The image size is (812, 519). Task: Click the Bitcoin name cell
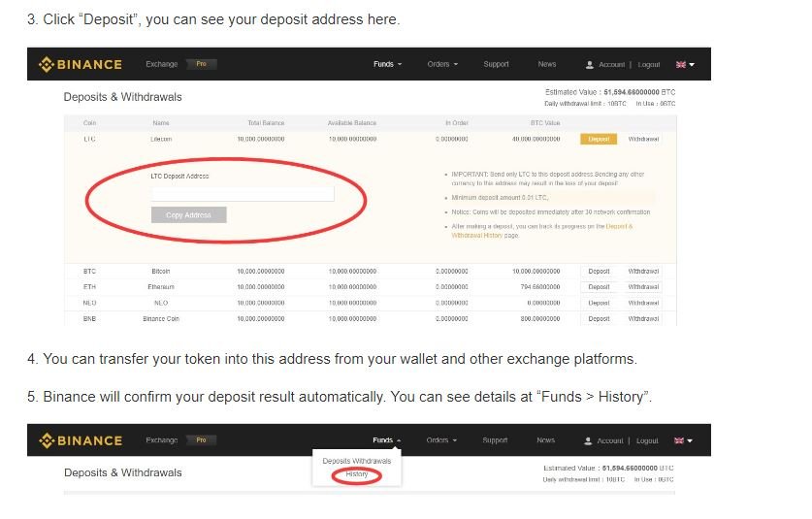pos(161,272)
